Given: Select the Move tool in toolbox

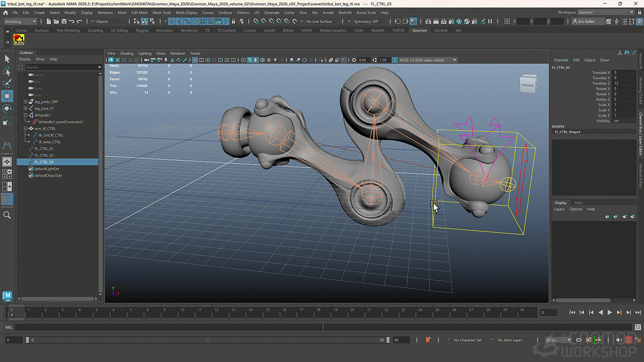Looking at the screenshot, I should [x=7, y=96].
